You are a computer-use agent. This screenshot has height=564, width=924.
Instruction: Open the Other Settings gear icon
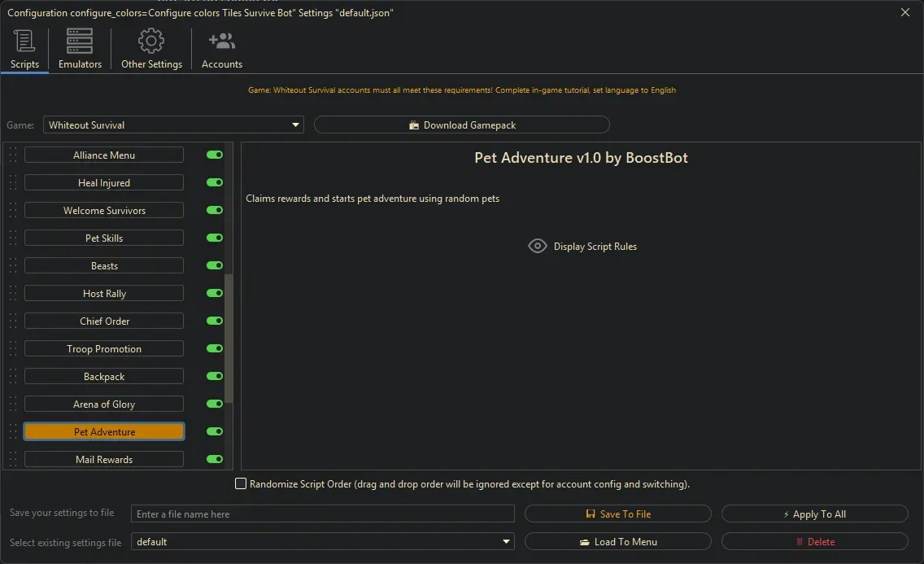coord(151,41)
